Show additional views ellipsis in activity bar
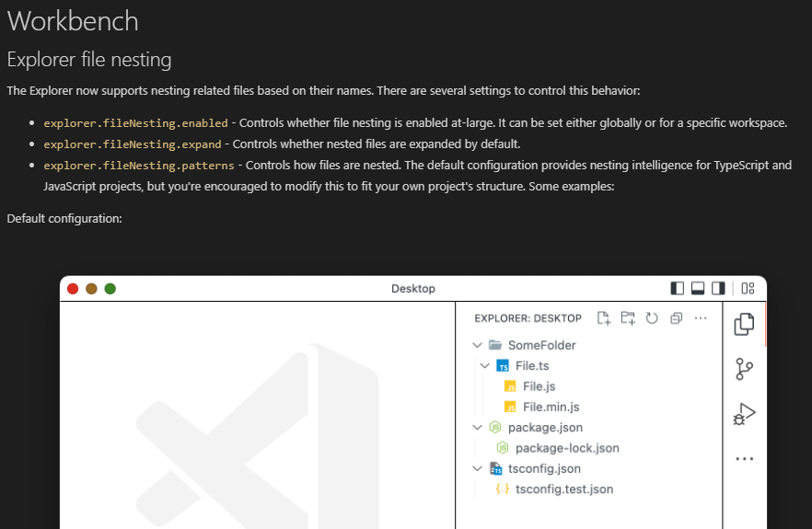Image resolution: width=812 pixels, height=529 pixels. (x=744, y=458)
